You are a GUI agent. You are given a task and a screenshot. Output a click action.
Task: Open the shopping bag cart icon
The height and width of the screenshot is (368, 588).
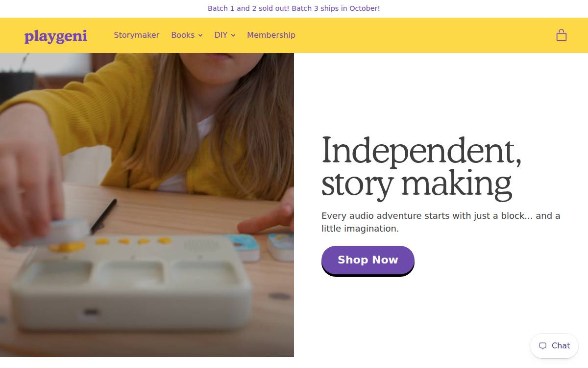(x=562, y=35)
